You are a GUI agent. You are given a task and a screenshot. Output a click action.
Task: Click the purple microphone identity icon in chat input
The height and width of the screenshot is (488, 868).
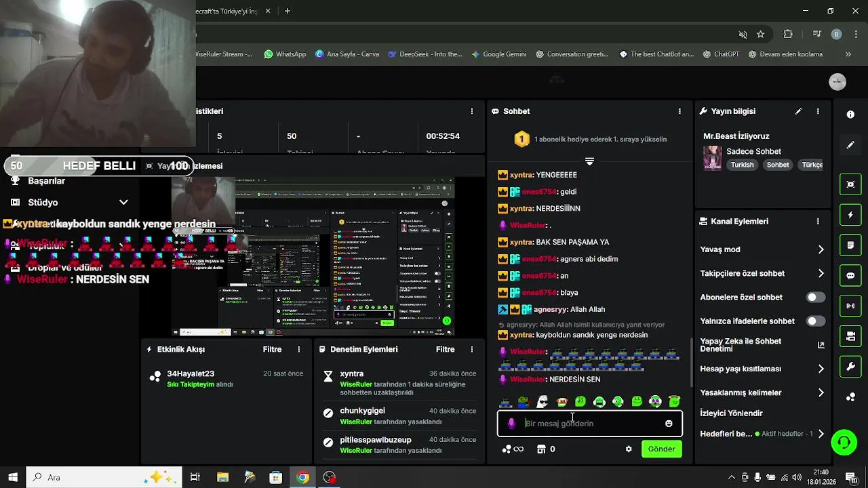coord(511,424)
